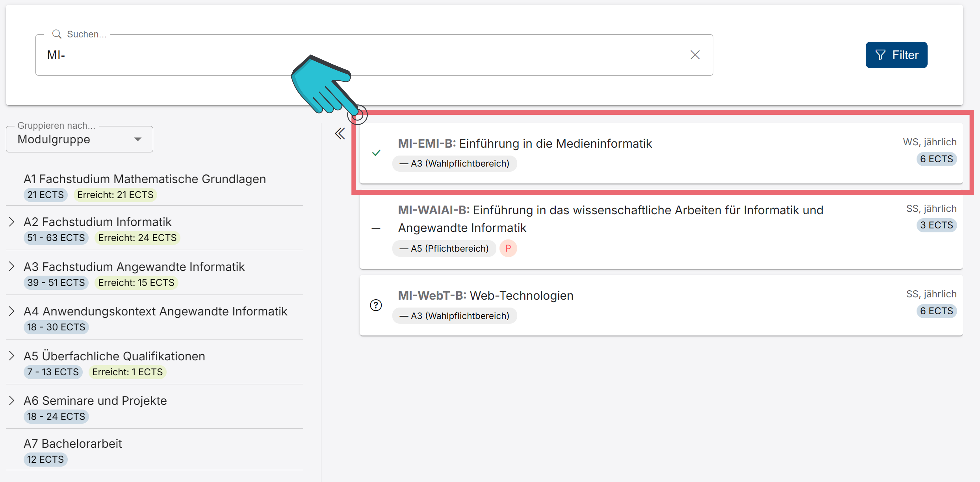Click 6 ECTS badge of MI-EMI-B
Screen dimensions: 980x482
tap(936, 159)
